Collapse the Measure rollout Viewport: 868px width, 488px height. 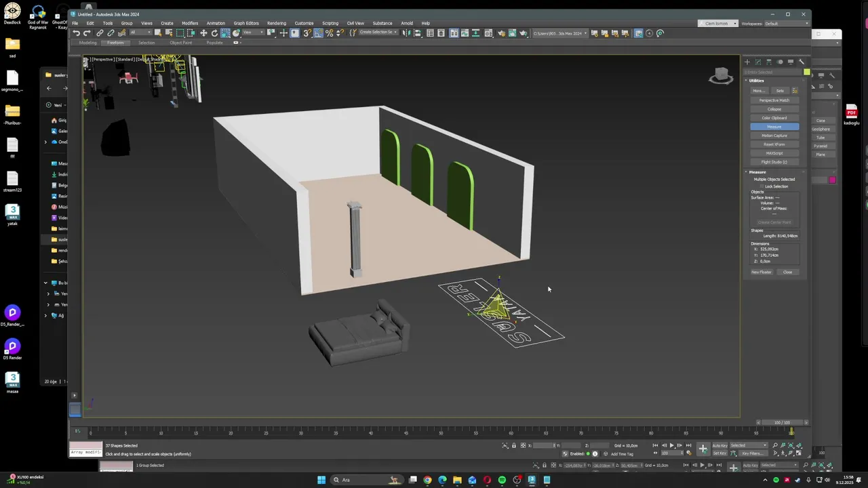pyautogui.click(x=757, y=172)
